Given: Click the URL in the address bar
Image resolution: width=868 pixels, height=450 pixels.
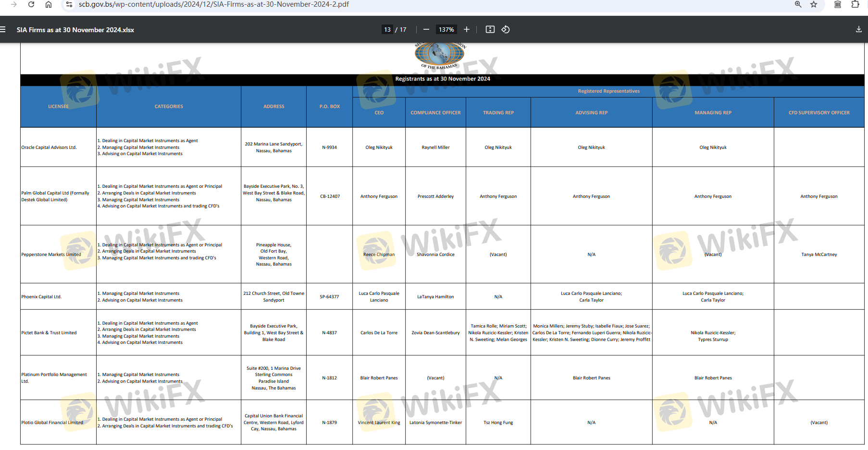Looking at the screenshot, I should (214, 4).
